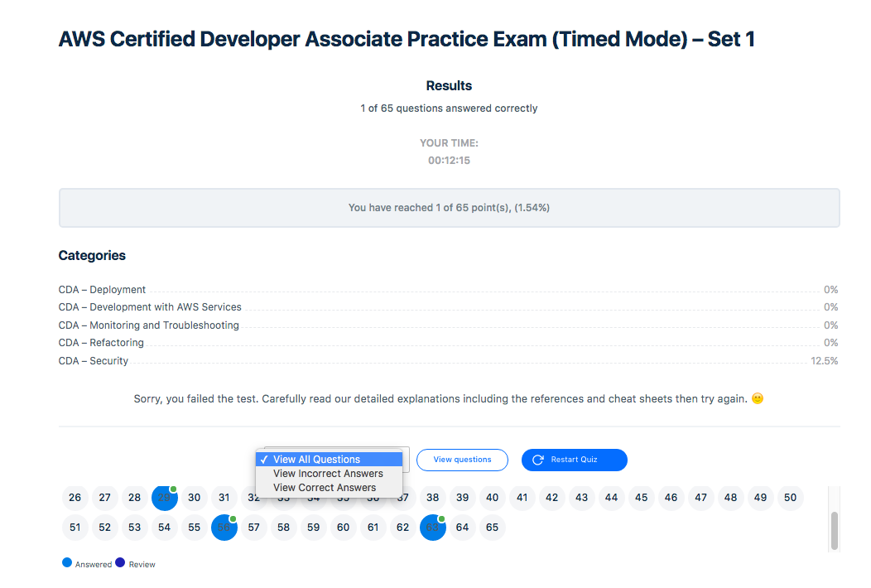Viewport: 871px width, 588px height.
Task: Pick View Correct Answers in dropdown list
Action: [x=325, y=488]
